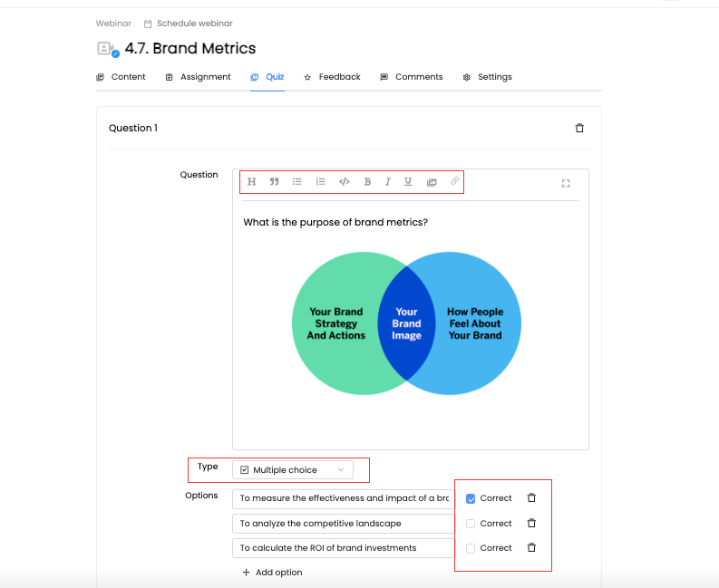Insert an image into the question

pyautogui.click(x=432, y=182)
